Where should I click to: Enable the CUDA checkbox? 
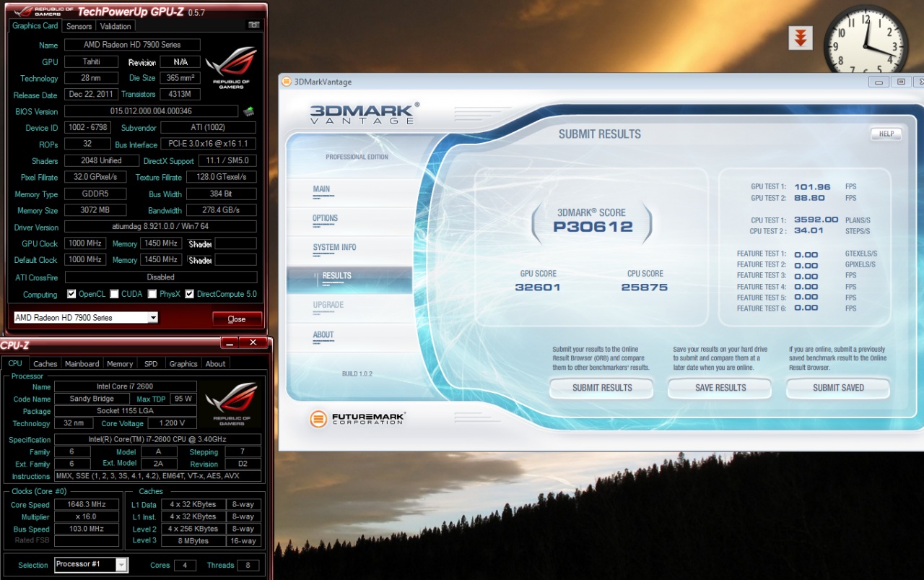coord(114,294)
